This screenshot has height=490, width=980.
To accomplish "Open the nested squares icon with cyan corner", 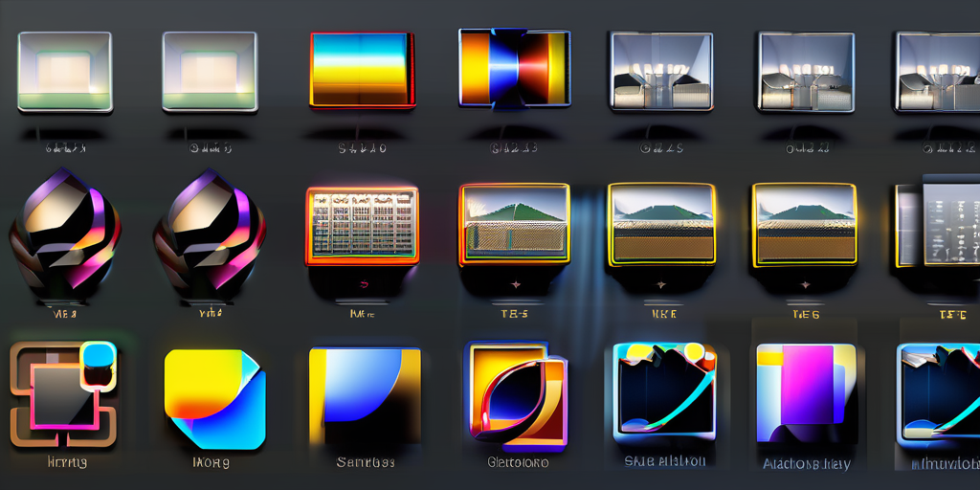I will point(63,393).
